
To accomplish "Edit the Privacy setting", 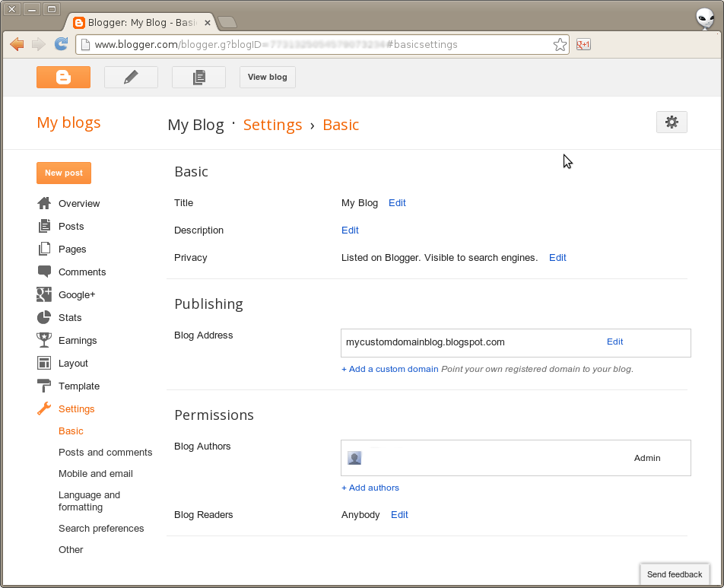I will [x=557, y=258].
